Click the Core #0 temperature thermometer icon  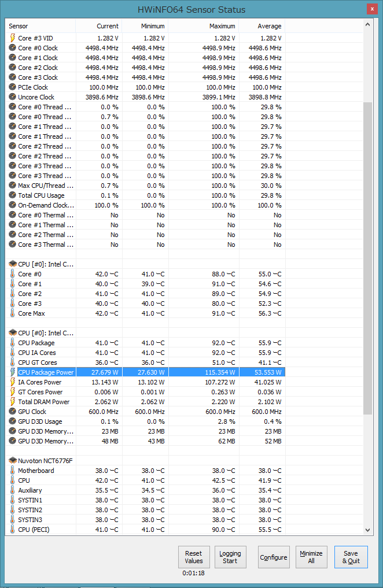pos(12,273)
